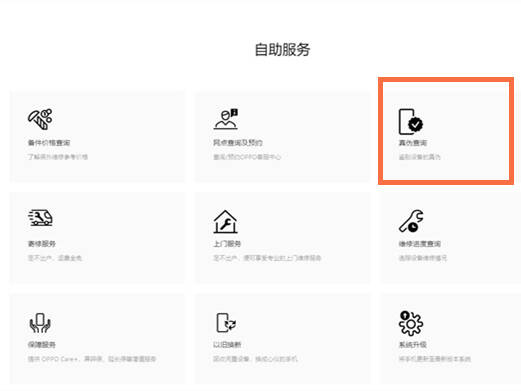Click the fast delivery truck repair icon
The width and height of the screenshot is (521, 391).
tap(40, 218)
